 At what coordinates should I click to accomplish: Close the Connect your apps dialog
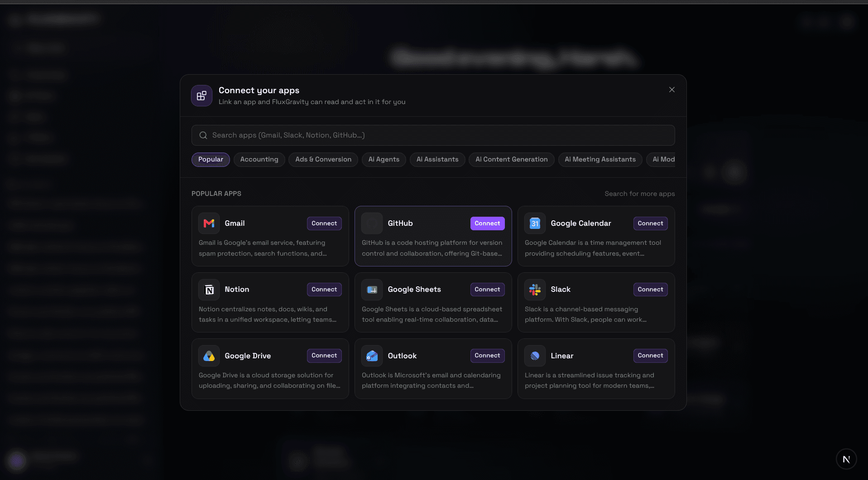coord(672,90)
